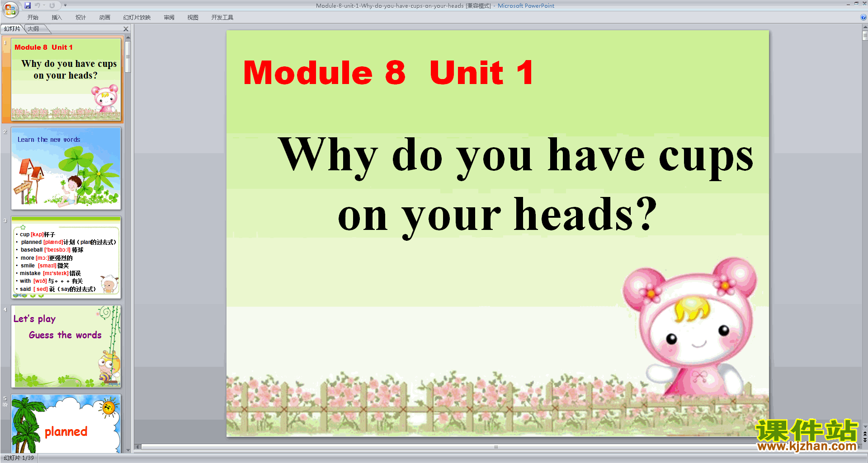Open Customize Quick Access Toolbar dropdown
The width and height of the screenshot is (868, 463).
point(65,5)
